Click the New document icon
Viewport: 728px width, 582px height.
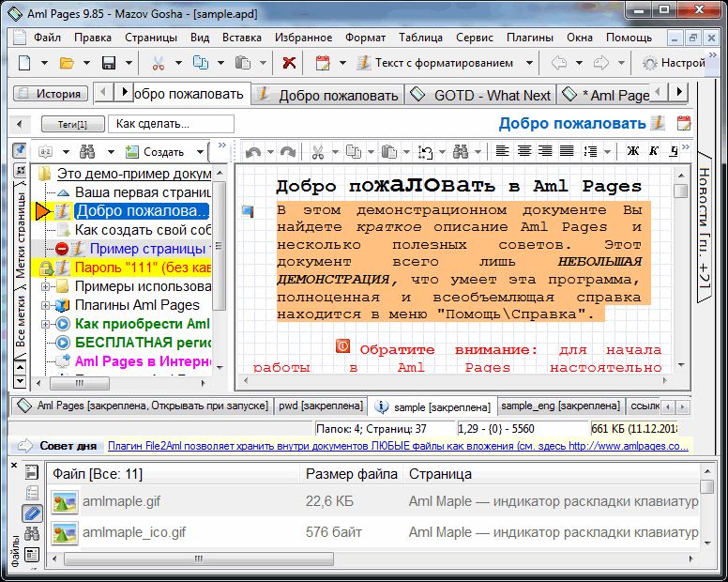24,63
